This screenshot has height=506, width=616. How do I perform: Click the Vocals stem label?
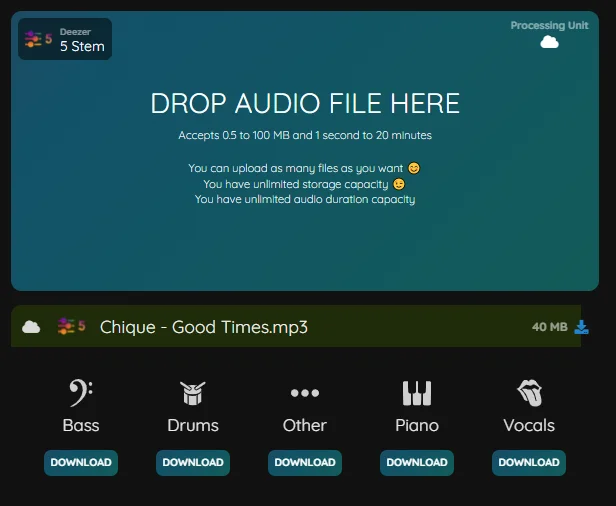point(529,425)
